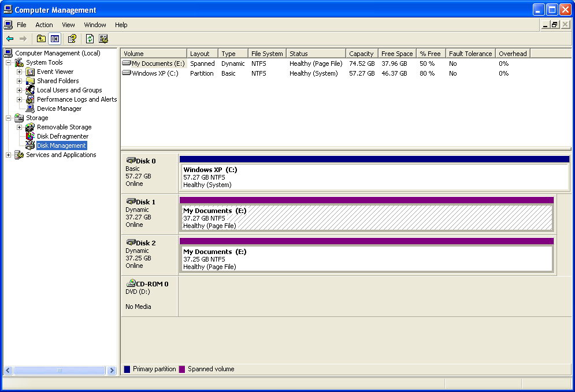Click the Free Space column header
Viewport: 575px width, 392px height.
tap(396, 54)
